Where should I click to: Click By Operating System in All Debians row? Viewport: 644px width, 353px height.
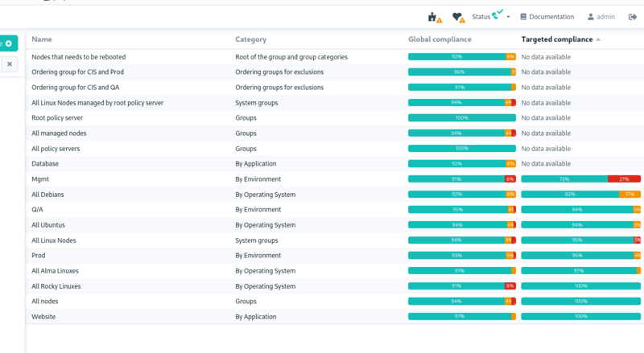tap(266, 195)
